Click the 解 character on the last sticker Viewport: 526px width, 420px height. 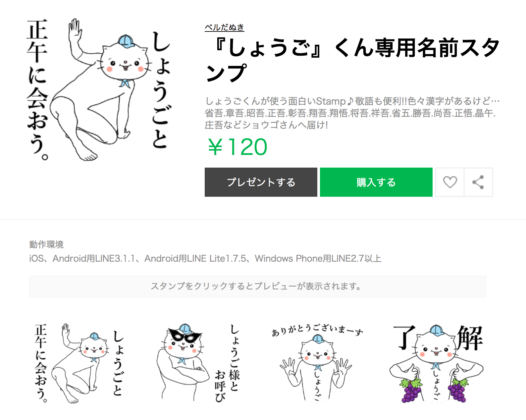(470, 338)
